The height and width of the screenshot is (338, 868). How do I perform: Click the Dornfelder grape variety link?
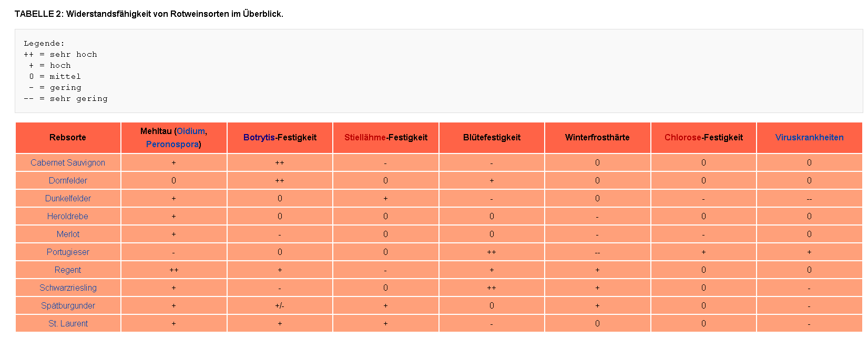pyautogui.click(x=68, y=181)
